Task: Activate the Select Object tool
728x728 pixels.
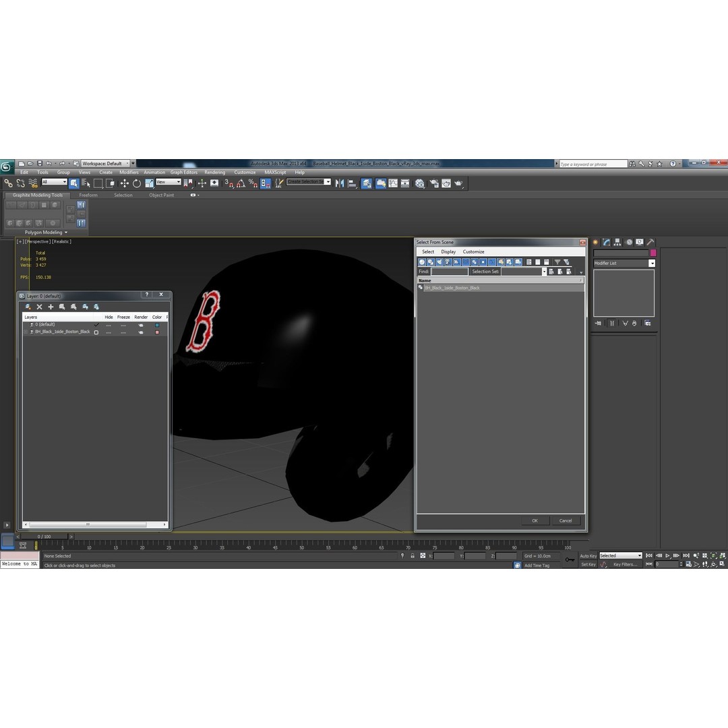Action: tap(74, 183)
